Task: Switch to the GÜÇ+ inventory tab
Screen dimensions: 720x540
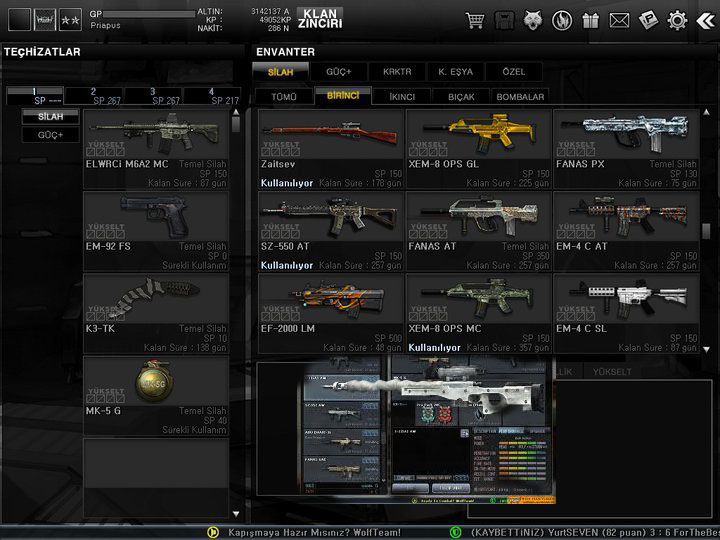Action: [x=339, y=72]
